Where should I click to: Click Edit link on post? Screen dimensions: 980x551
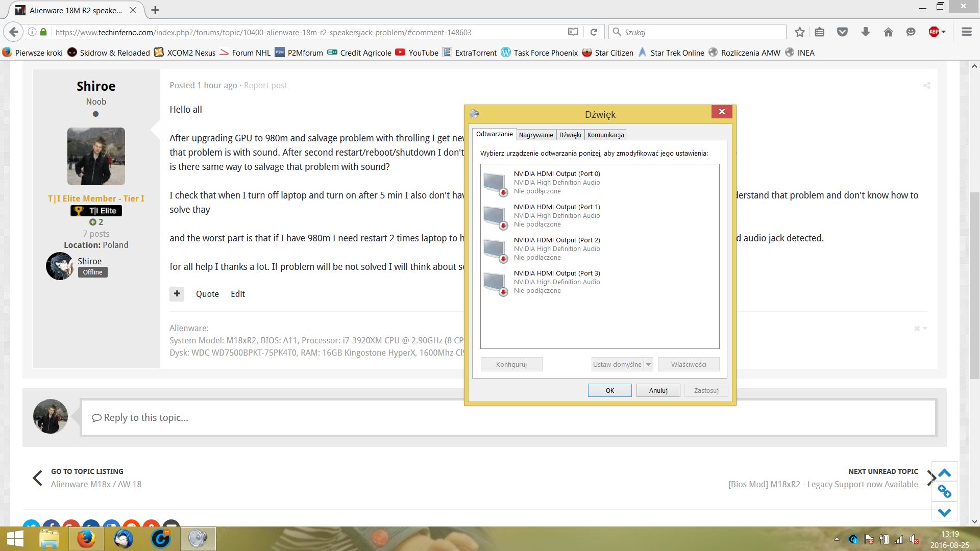click(x=238, y=294)
